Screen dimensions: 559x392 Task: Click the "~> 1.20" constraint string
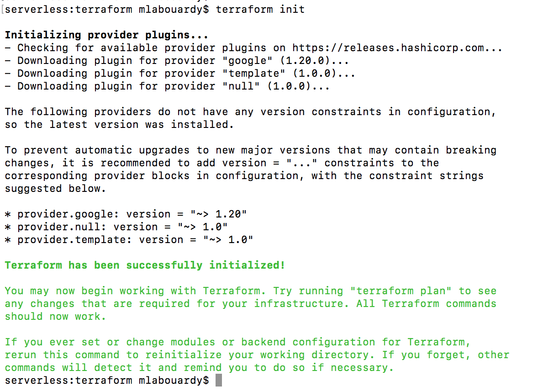[x=219, y=214]
